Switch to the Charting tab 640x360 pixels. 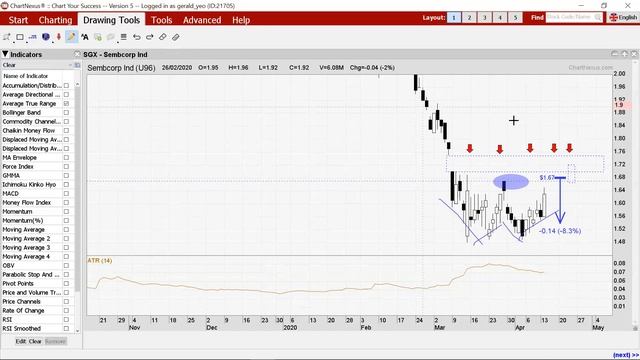(56, 20)
